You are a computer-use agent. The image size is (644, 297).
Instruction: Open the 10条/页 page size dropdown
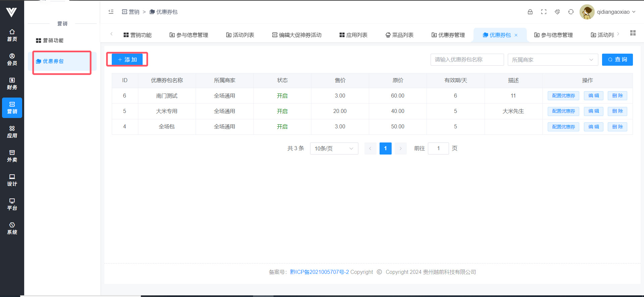(334, 148)
